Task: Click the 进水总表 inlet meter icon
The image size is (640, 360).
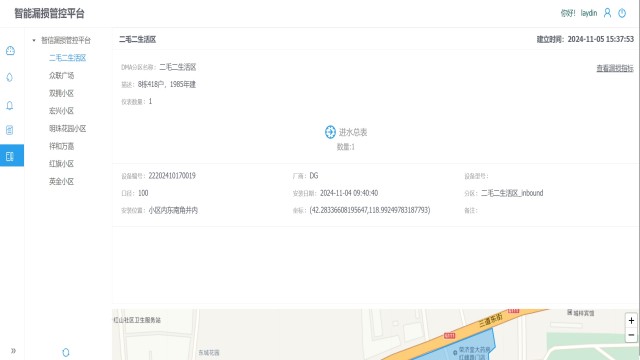Action: [330, 132]
